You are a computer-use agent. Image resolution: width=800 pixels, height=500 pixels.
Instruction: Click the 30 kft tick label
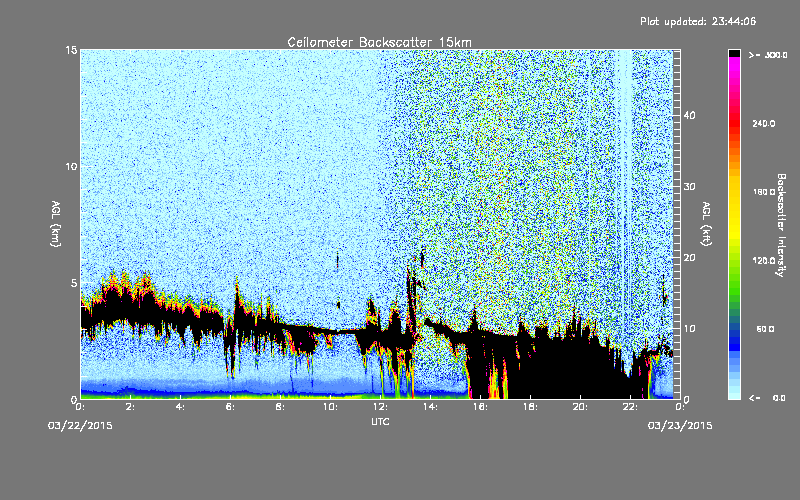689,186
